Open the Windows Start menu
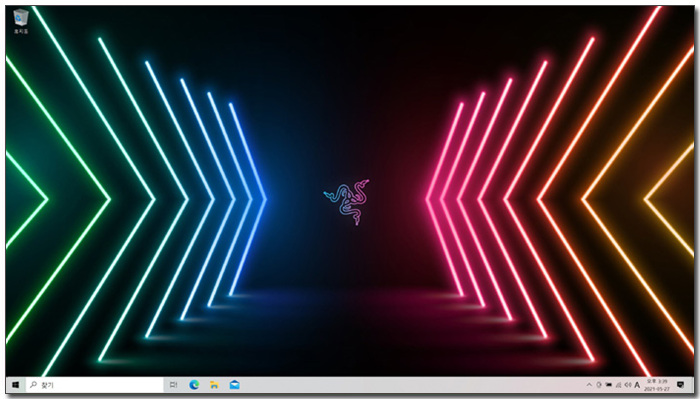The image size is (700, 399). click(15, 385)
